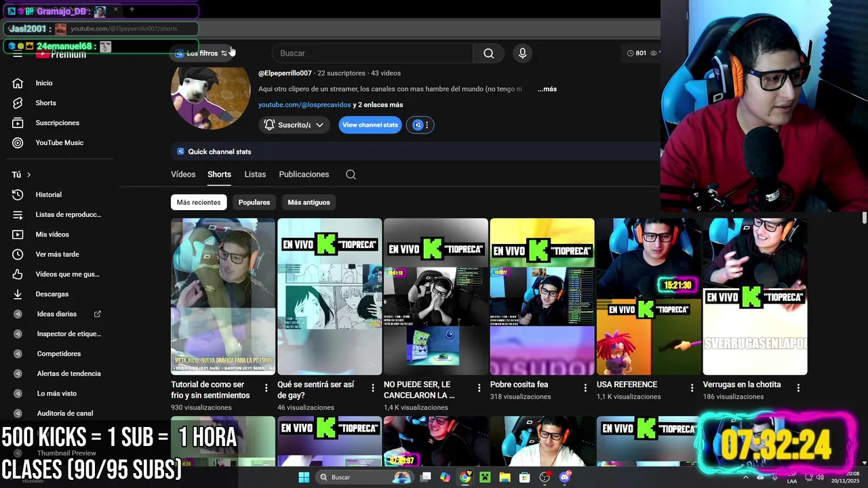
Task: Click the channel tab search magnifier icon
Action: 351,174
